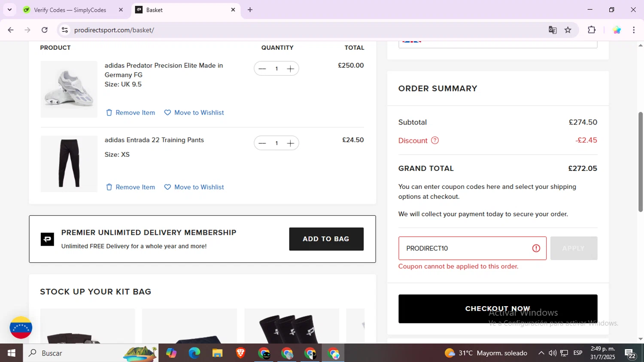Switch to the Verify Codes SimplyCodes tab
This screenshot has width=644, height=362.
click(70, 10)
